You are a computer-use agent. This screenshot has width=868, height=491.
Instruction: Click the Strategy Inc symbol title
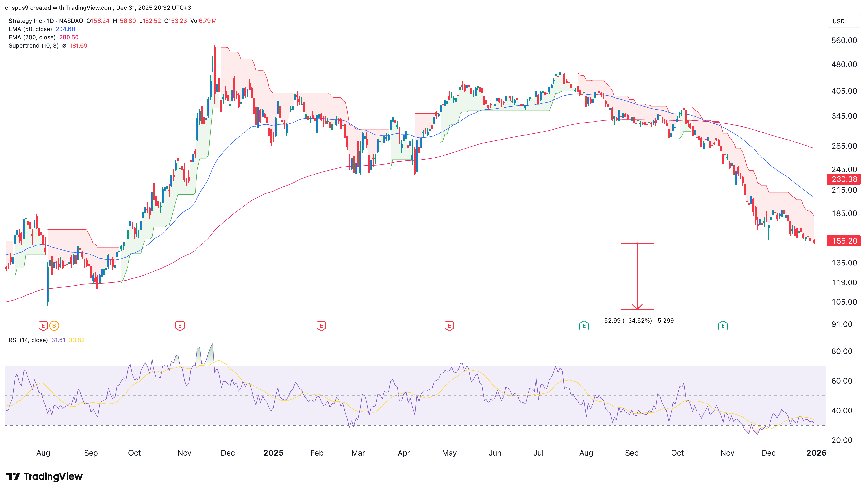pyautogui.click(x=25, y=21)
